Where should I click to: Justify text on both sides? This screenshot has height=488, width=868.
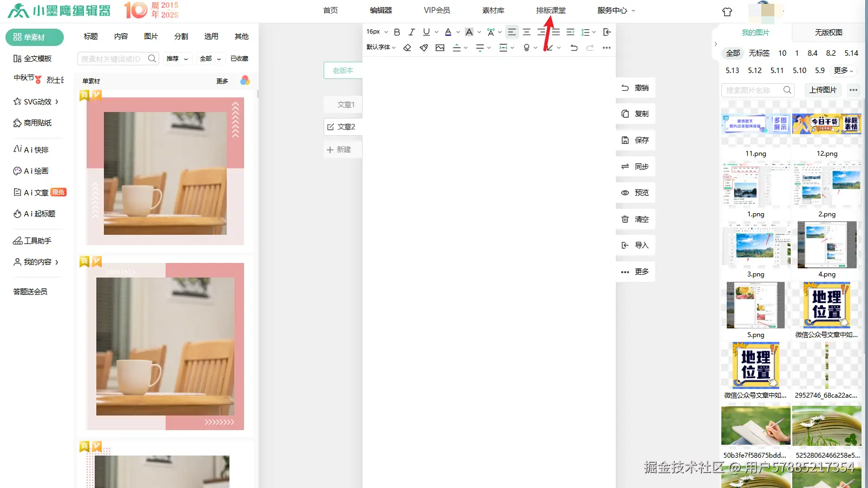pos(556,32)
